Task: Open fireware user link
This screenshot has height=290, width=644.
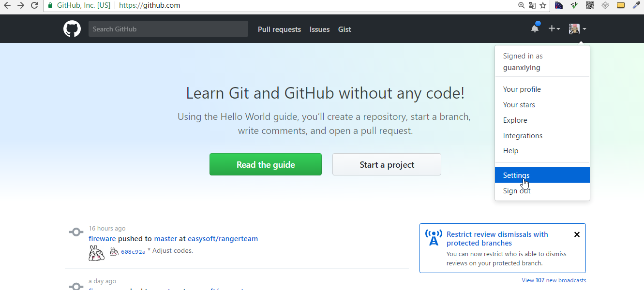Action: coord(102,239)
